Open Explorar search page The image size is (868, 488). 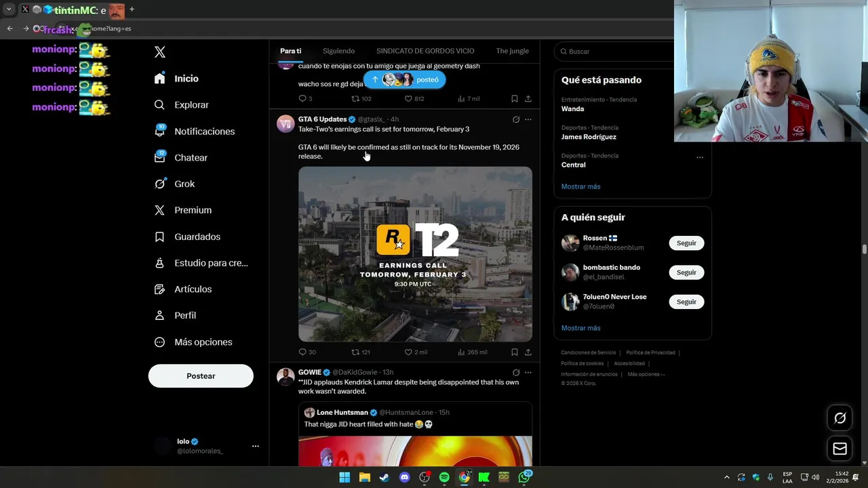(x=181, y=105)
